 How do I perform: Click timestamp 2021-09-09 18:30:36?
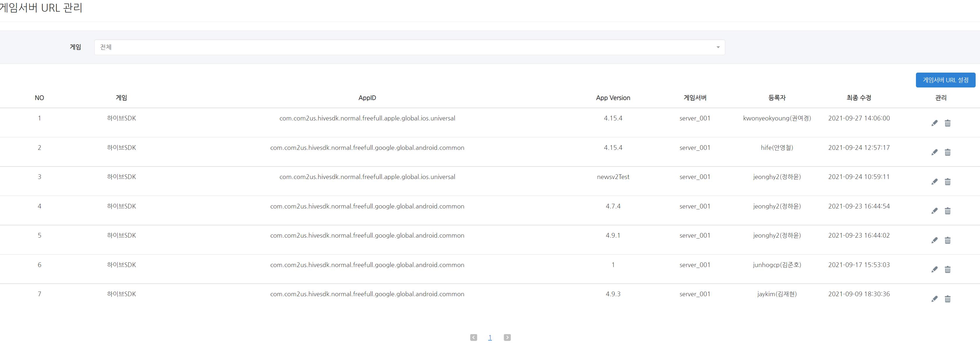859,294
